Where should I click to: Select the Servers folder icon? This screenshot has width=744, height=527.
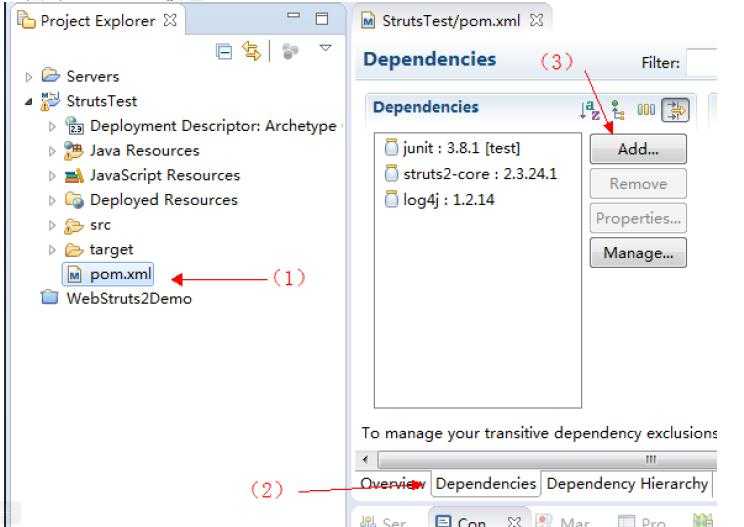(50, 75)
